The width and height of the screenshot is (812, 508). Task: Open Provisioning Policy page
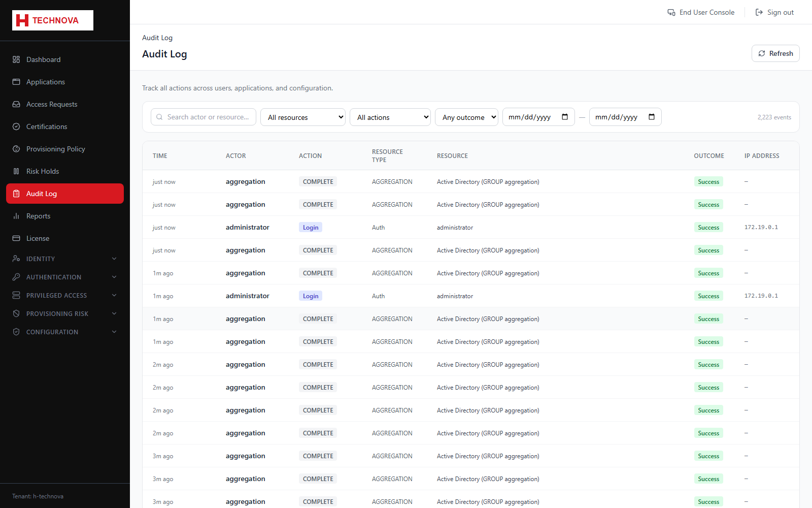click(65, 149)
